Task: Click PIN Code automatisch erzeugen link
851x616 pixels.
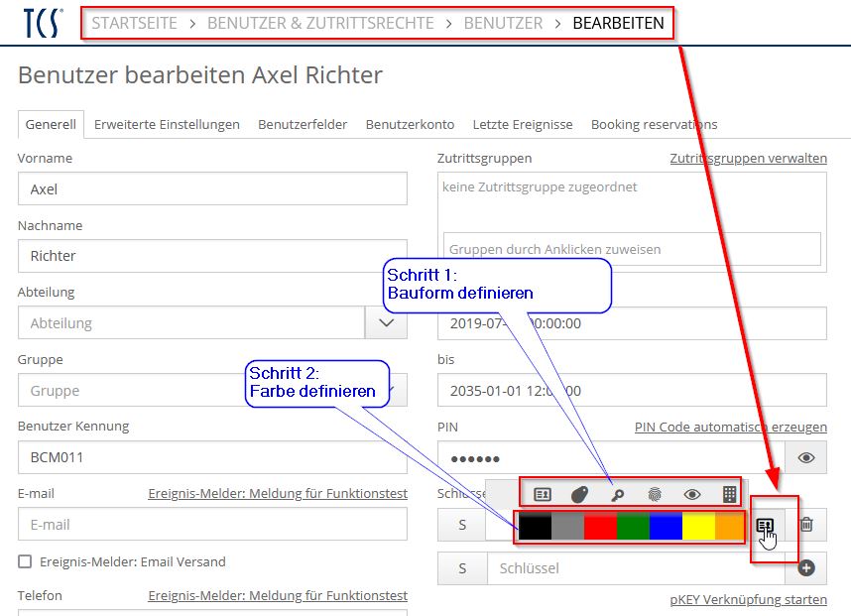Action: click(x=730, y=428)
